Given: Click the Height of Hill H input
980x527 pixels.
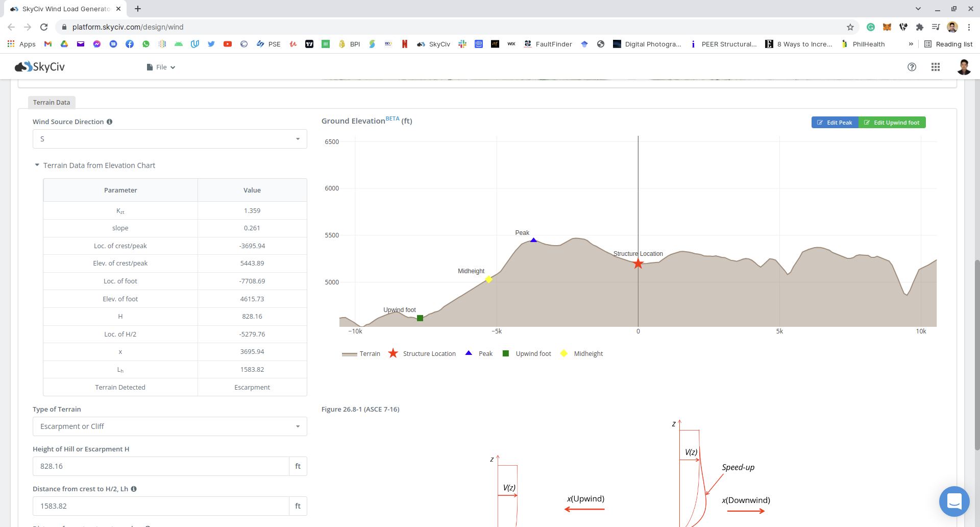Looking at the screenshot, I should [161, 466].
